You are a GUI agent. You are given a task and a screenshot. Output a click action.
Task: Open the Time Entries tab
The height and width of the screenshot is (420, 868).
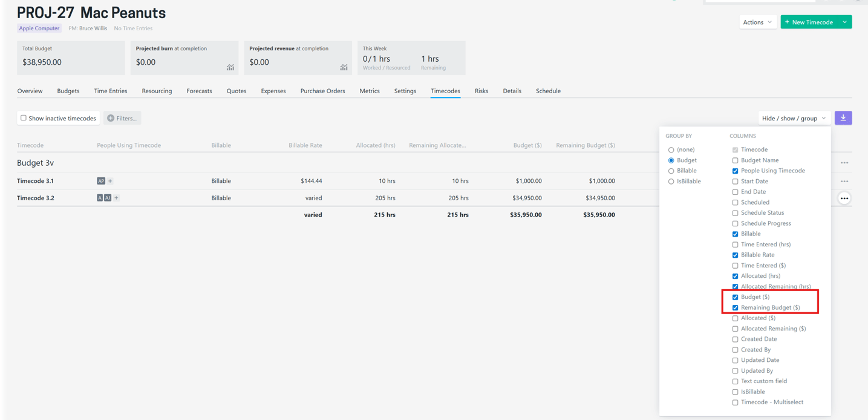click(x=111, y=91)
